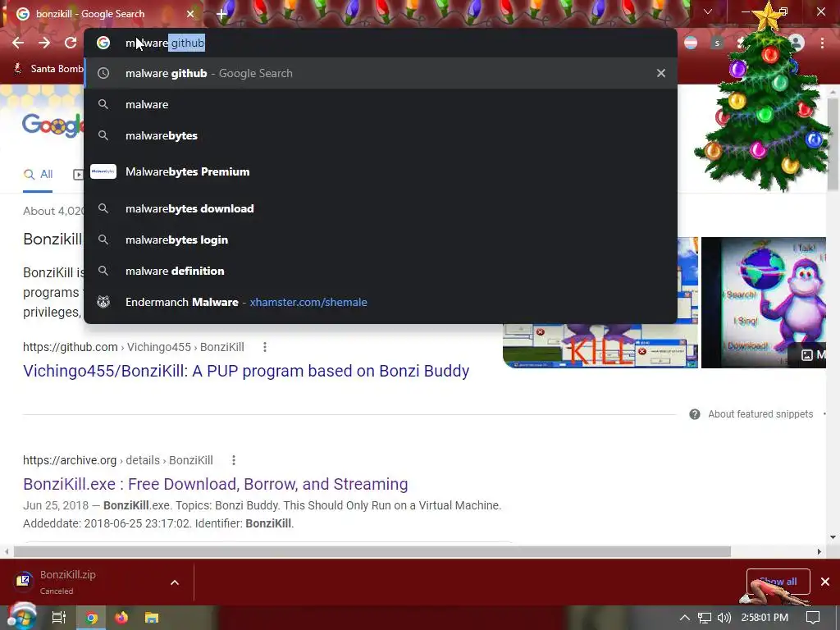Close the downloads bar

point(825,582)
